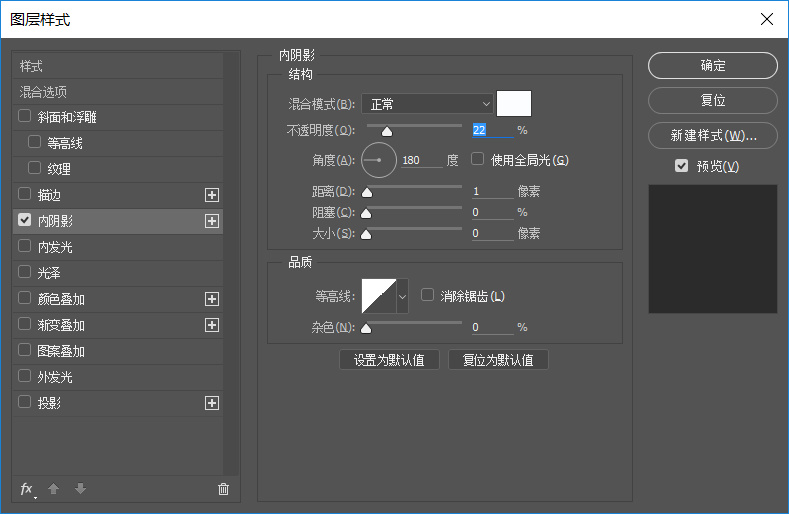Click the plus icon beside 投影
Screen dimensions: 789x514
(211, 403)
